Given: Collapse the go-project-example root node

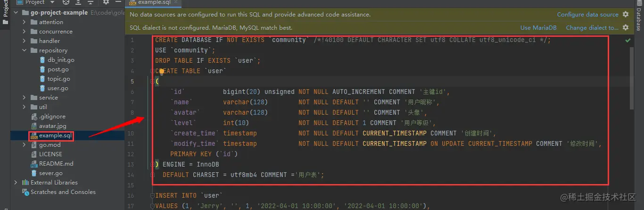Looking at the screenshot, I should [17, 13].
